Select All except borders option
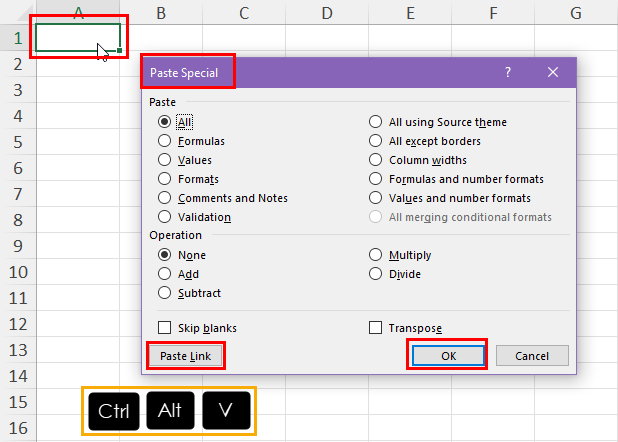This screenshot has height=442, width=618. [375, 141]
